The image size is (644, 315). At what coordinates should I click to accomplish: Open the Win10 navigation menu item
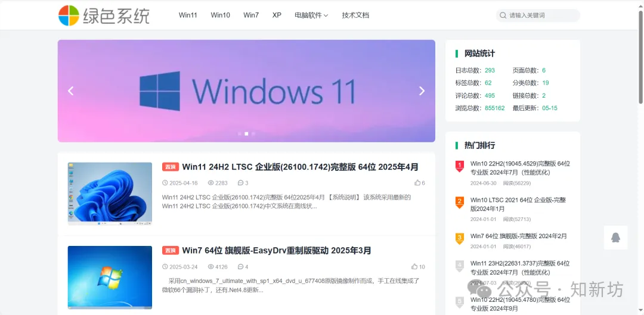pos(220,15)
